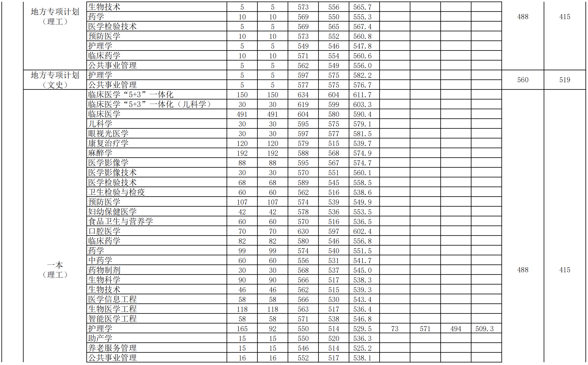588x365 pixels.
Task: Click the average score 555.3
Action: tap(362, 17)
